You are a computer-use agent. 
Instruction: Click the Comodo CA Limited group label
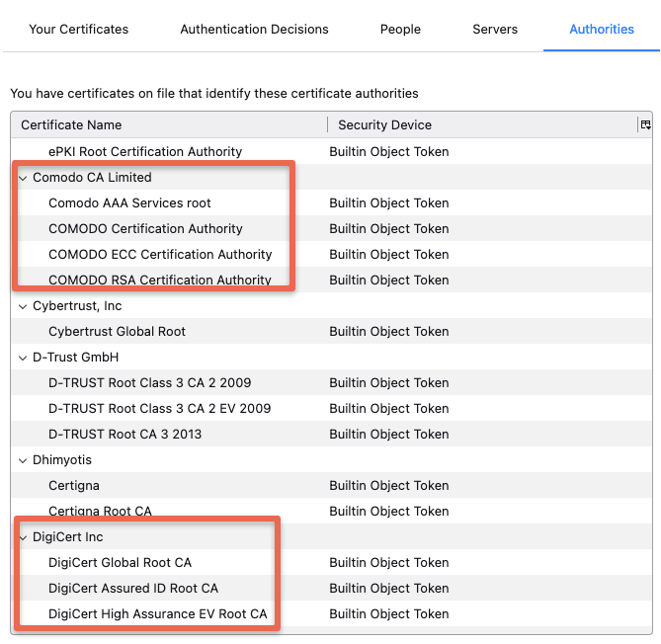92,178
